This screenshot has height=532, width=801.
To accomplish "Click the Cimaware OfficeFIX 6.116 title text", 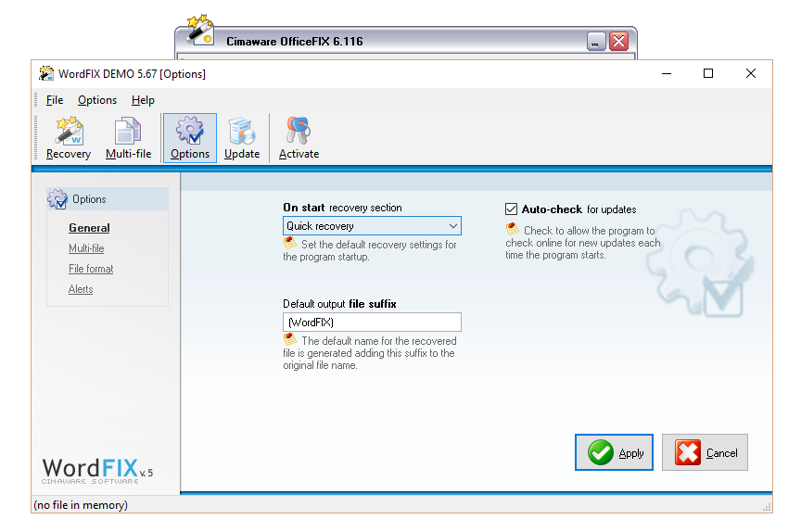I will [x=295, y=42].
